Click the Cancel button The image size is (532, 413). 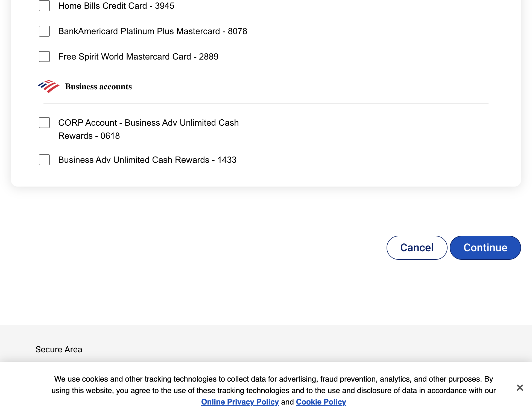click(x=417, y=248)
